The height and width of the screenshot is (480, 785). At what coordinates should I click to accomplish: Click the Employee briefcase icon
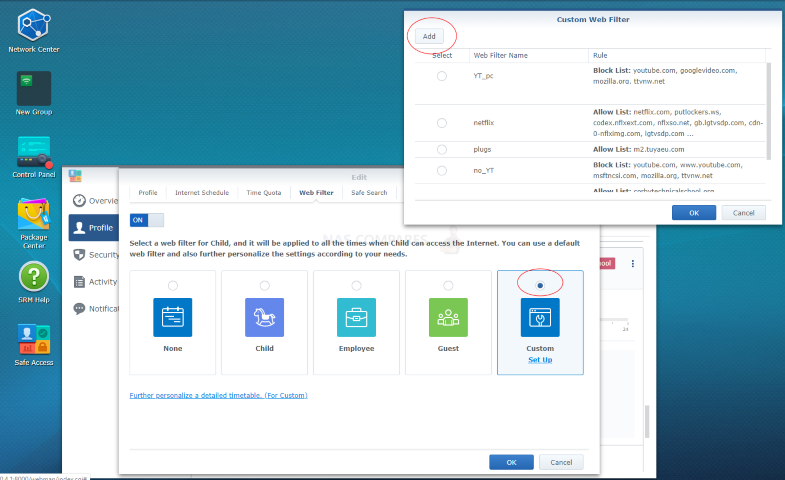[x=356, y=317]
